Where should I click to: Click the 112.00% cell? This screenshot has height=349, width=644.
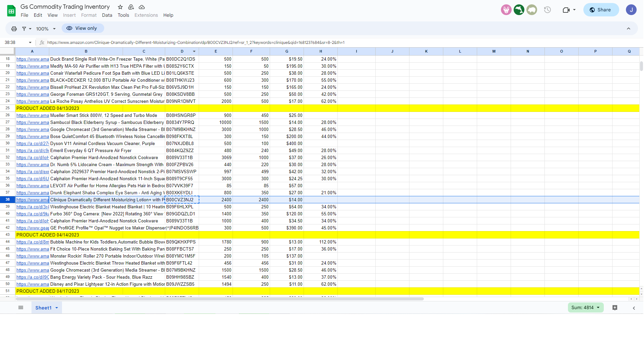[x=321, y=242]
